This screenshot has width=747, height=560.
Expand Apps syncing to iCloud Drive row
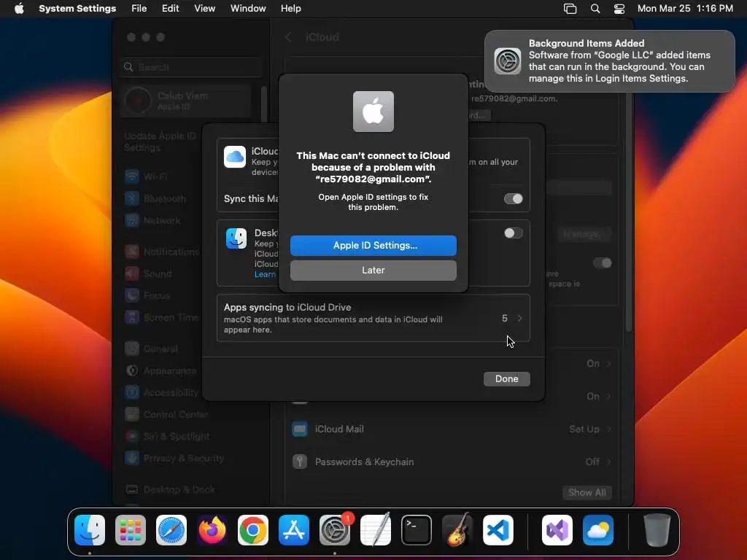(373, 318)
